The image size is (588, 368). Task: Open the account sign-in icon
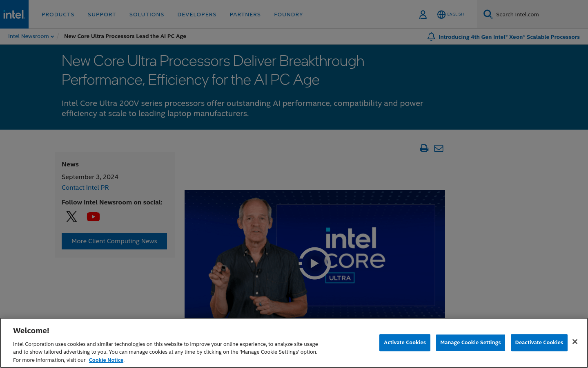[x=423, y=14]
